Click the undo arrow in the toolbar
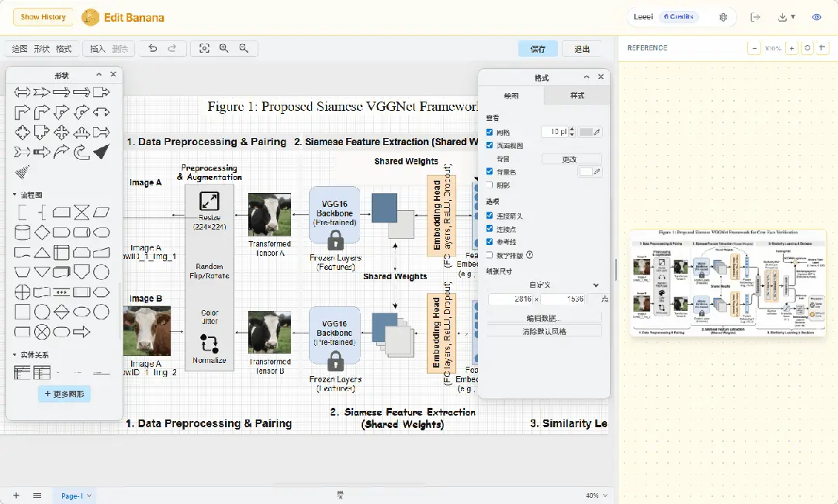Image resolution: width=838 pixels, height=504 pixels. (x=153, y=48)
